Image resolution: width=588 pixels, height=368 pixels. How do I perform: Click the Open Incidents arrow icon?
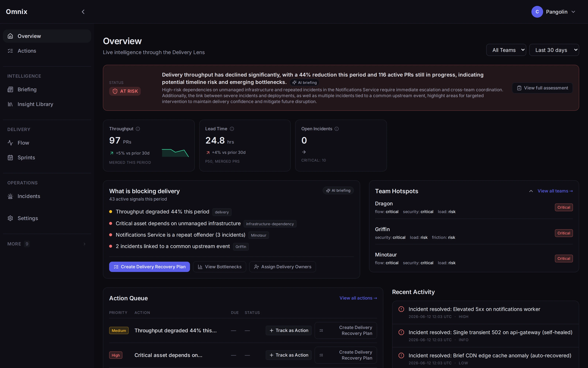(304, 152)
